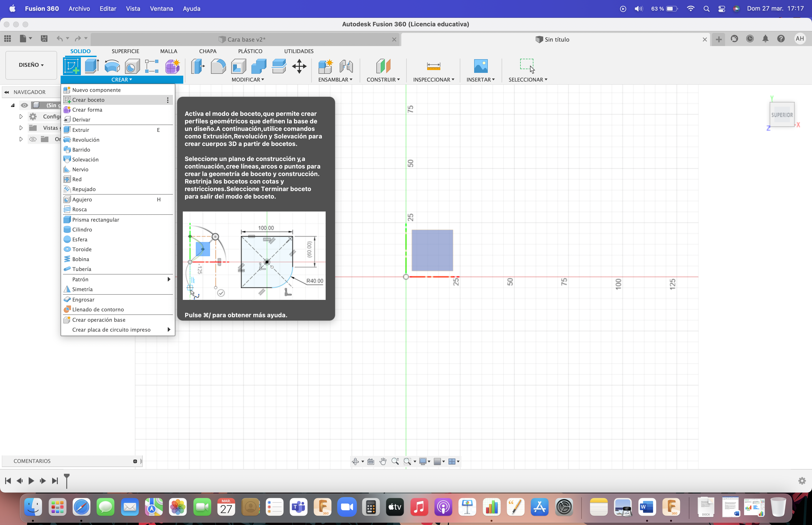
Task: Toggle the hidden eye of Origin folder
Action: click(33, 139)
